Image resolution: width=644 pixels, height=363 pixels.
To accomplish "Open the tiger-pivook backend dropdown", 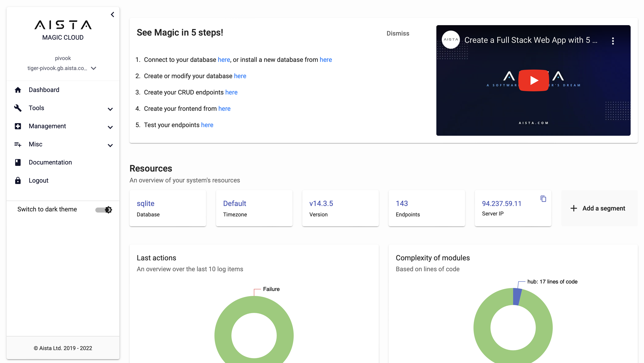I will pos(94,68).
